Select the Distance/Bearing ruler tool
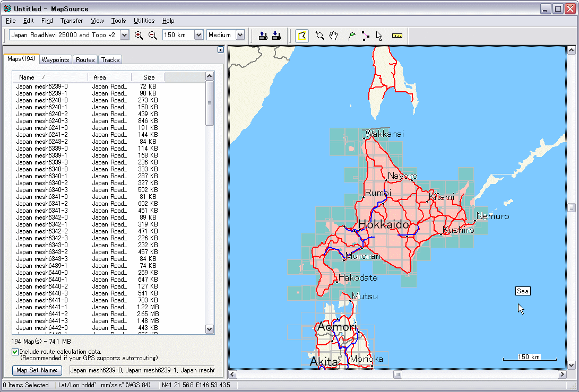The width and height of the screenshot is (579, 392). (x=397, y=36)
